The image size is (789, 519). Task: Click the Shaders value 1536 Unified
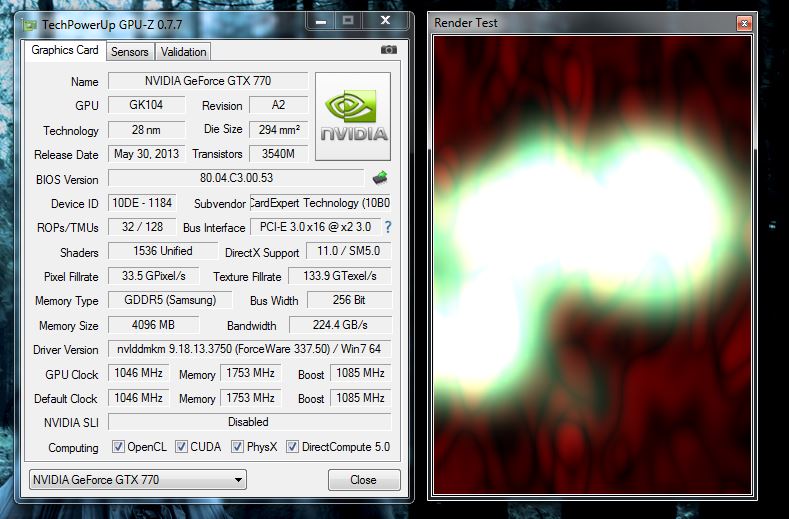coord(163,251)
